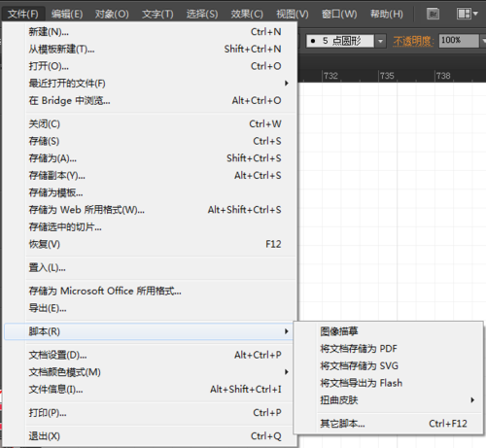Click the opacity 100% input field
Image resolution: width=486 pixels, height=448 pixels.
click(x=459, y=41)
